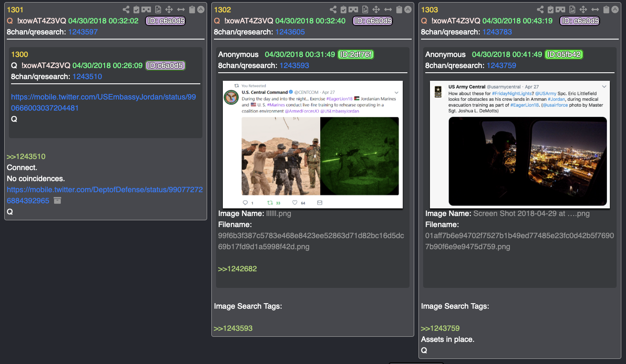Click the green ID:2df76f badge
The width and height of the screenshot is (626, 364).
pyautogui.click(x=356, y=54)
